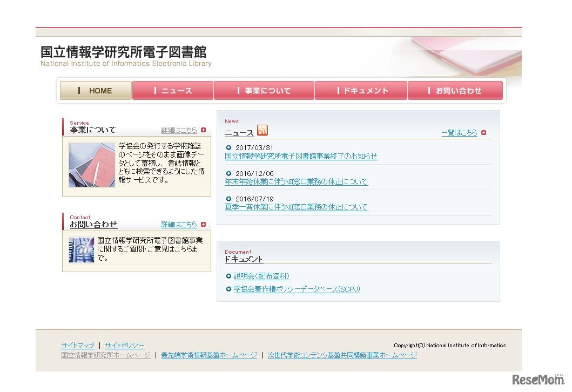572x392 pixels.
Task: Click the Copyright National Institute of Informatics text
Action: point(450,346)
